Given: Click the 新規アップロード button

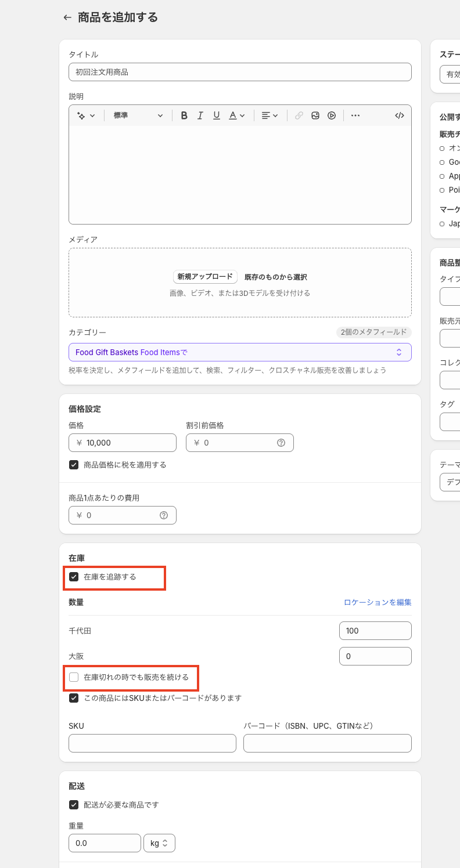Looking at the screenshot, I should [205, 277].
